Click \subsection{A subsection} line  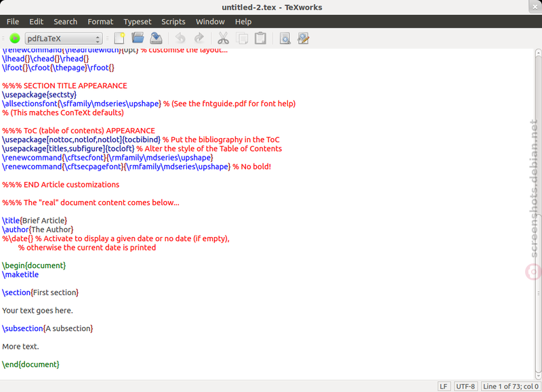click(x=47, y=328)
